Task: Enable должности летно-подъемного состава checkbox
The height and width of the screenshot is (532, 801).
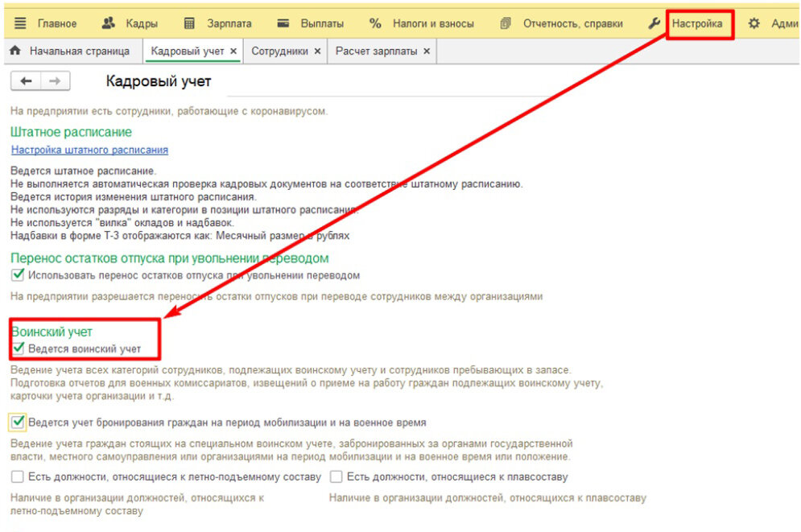Action: point(18,476)
